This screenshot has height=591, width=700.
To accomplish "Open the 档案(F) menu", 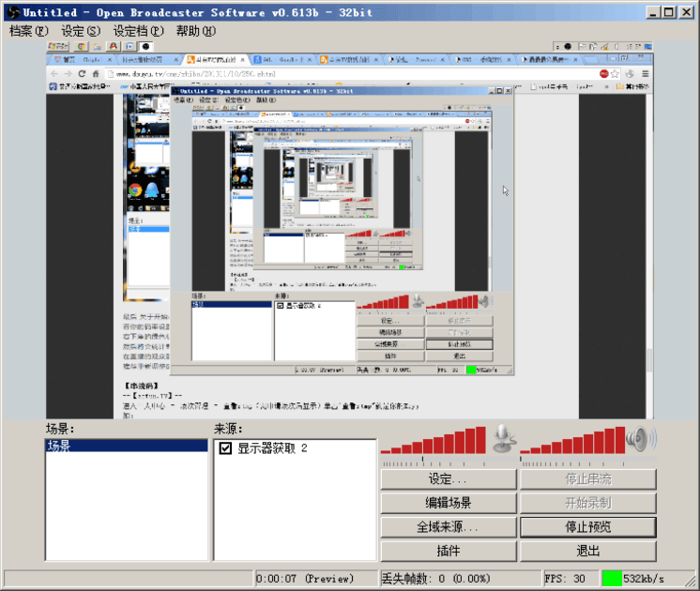I will tap(28, 31).
